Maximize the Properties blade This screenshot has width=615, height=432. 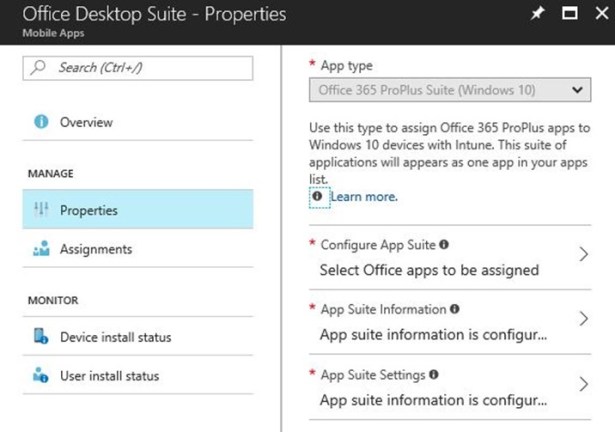570,14
